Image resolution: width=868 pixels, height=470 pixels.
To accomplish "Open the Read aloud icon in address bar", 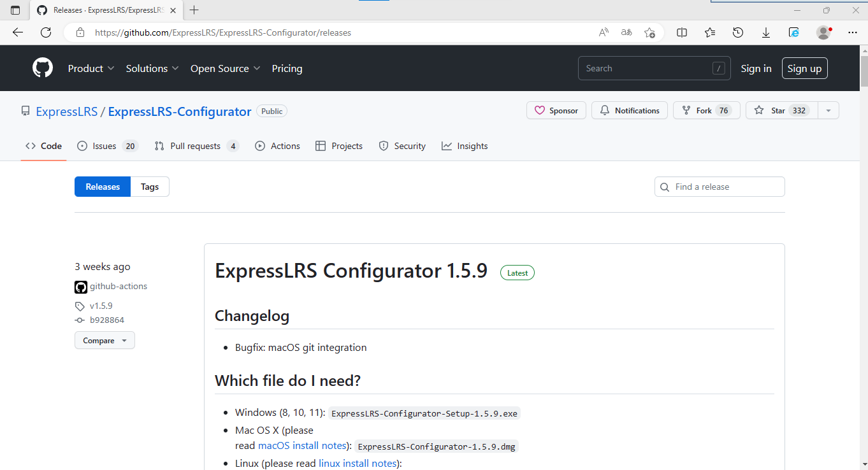I will point(604,32).
